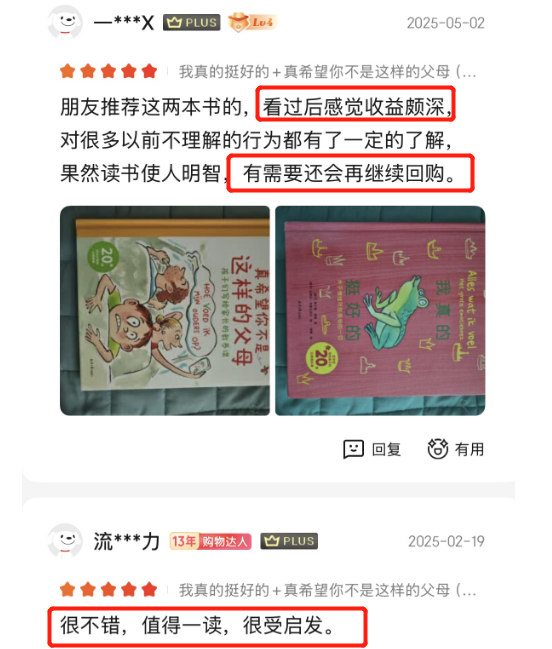Click the five-star rating of second review
This screenshot has height=649, width=552.
point(109,589)
